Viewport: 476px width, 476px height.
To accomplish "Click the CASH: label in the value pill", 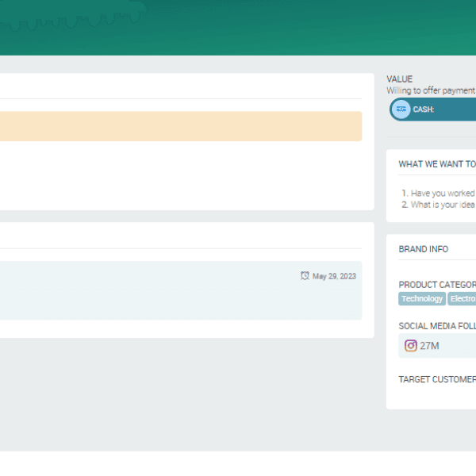I will point(424,109).
